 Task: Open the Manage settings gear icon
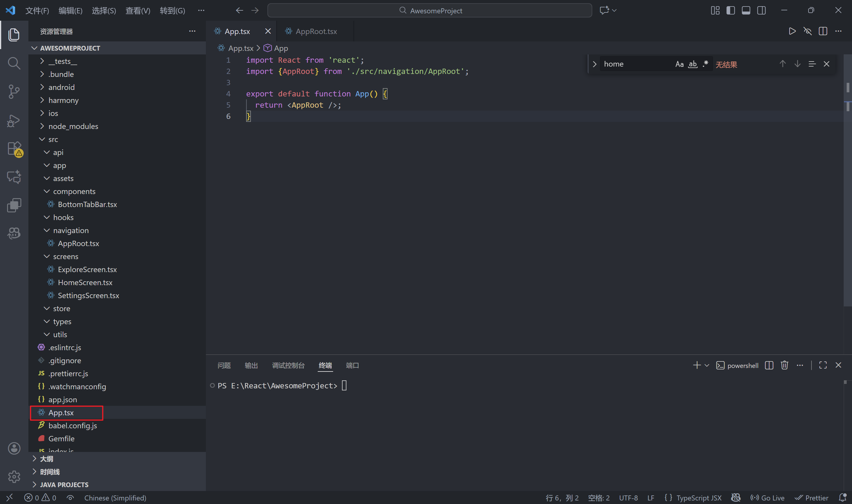[x=14, y=476]
